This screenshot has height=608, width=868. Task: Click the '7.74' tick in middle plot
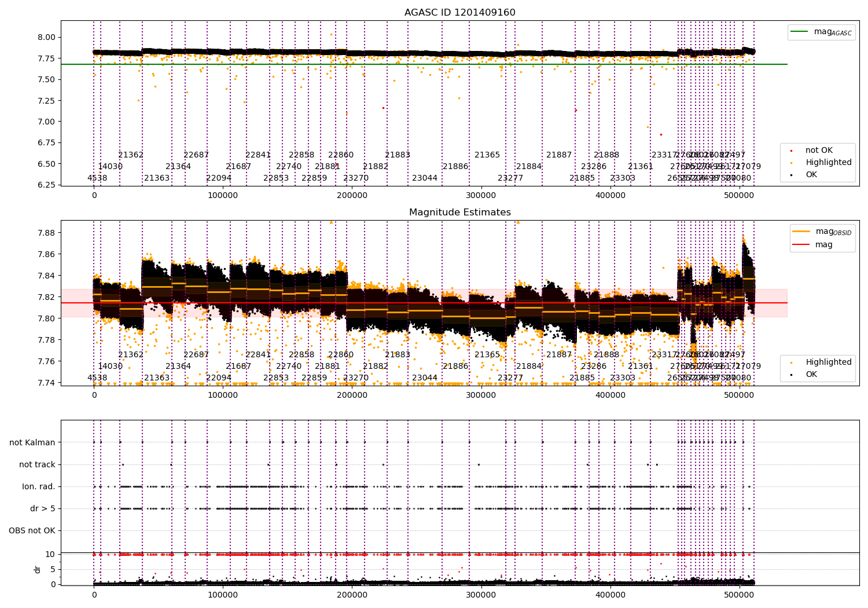(x=46, y=383)
